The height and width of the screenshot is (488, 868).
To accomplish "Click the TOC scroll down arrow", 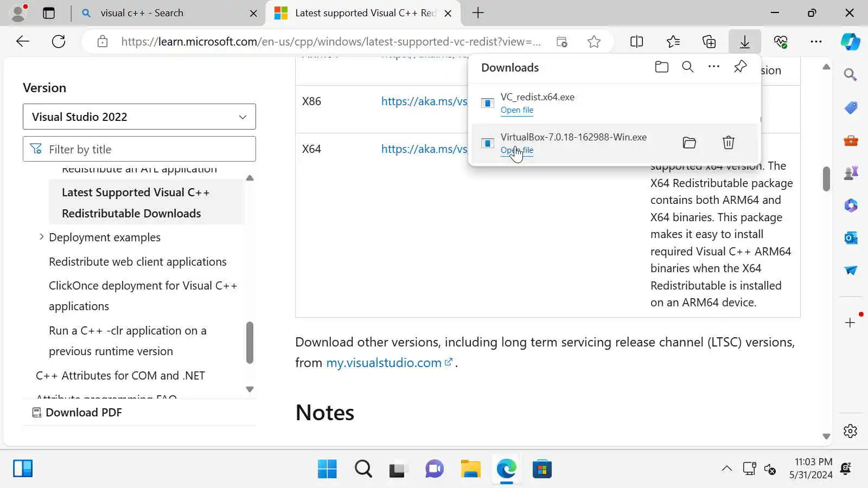I will [250, 389].
